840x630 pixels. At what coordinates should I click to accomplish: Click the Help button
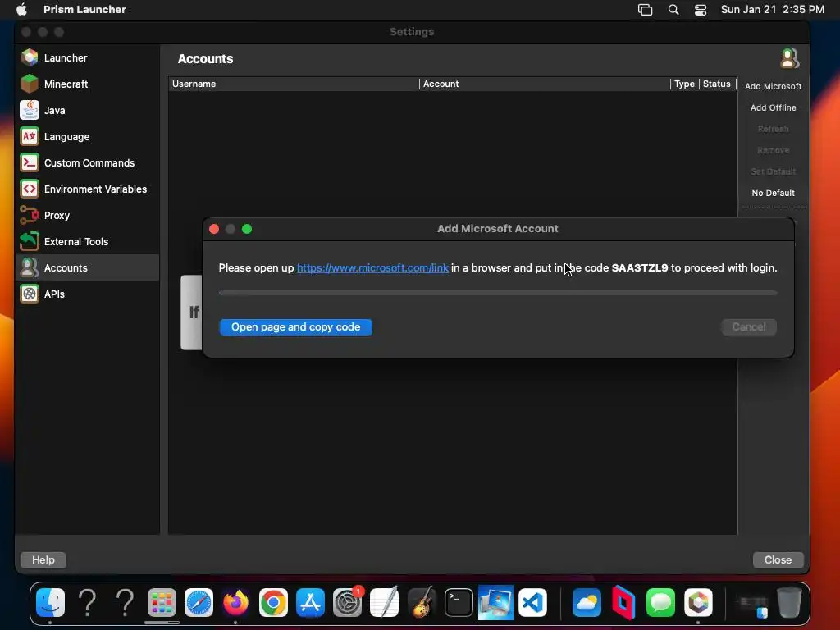[x=43, y=559]
